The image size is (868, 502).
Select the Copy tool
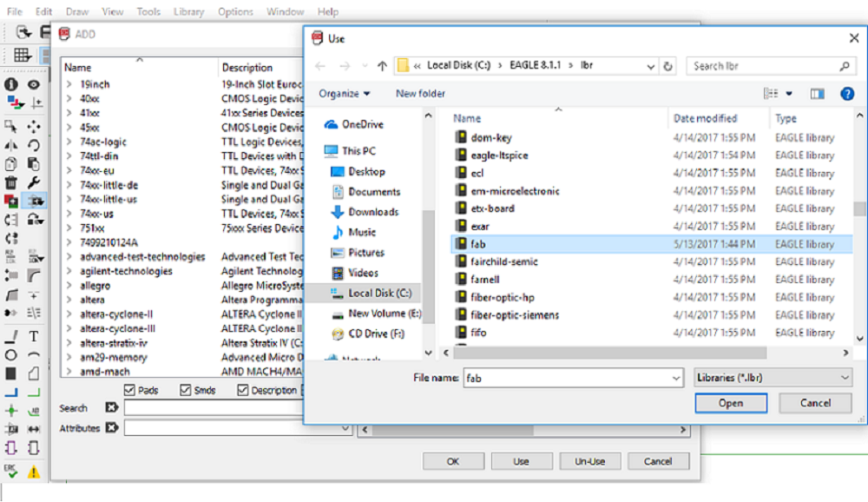pyautogui.click(x=11, y=164)
